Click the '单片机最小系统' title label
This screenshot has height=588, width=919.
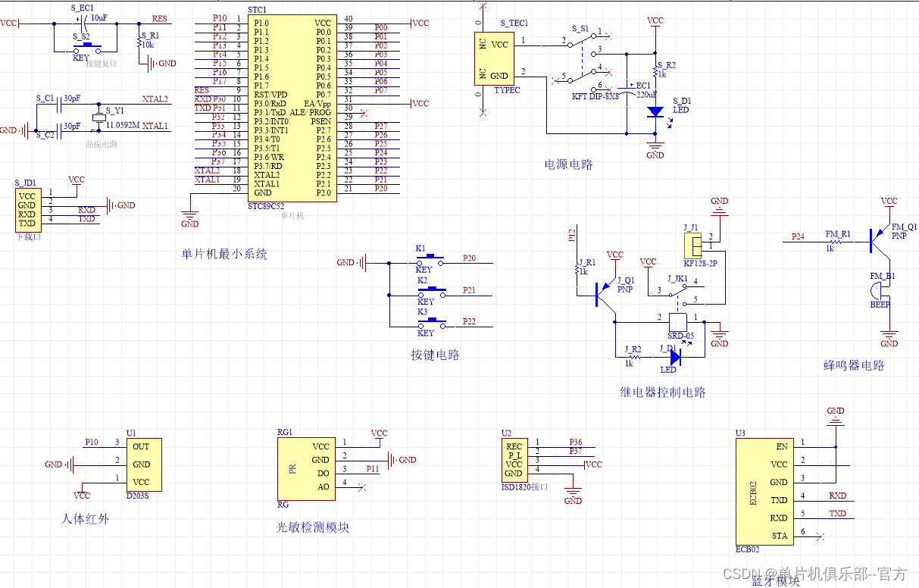point(224,255)
